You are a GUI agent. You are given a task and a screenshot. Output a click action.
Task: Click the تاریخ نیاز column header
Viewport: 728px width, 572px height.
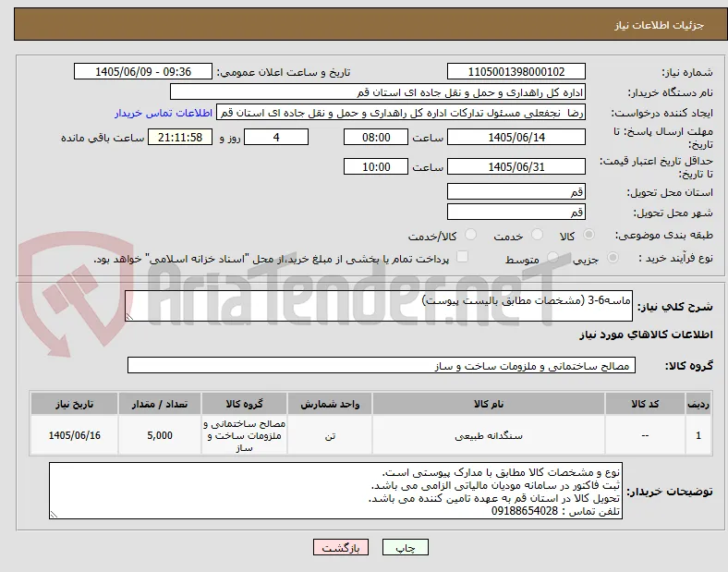click(x=74, y=404)
